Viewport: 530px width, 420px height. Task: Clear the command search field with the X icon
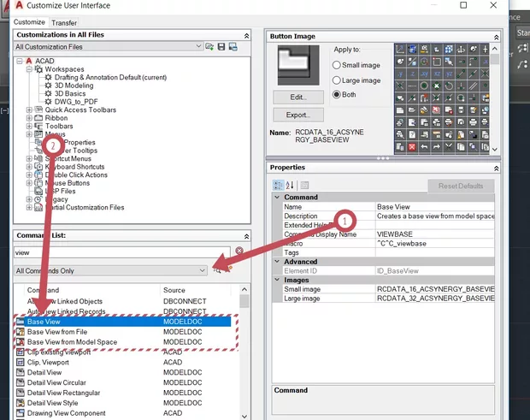239,251
